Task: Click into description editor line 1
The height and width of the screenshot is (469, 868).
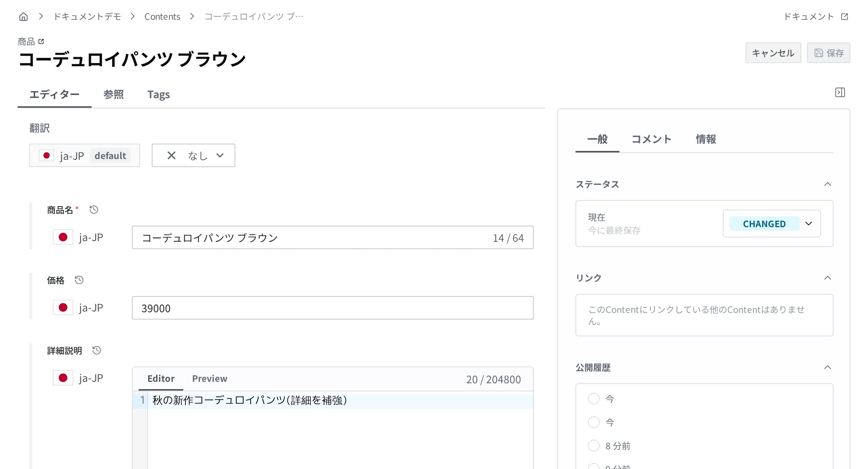Action: tap(340, 400)
